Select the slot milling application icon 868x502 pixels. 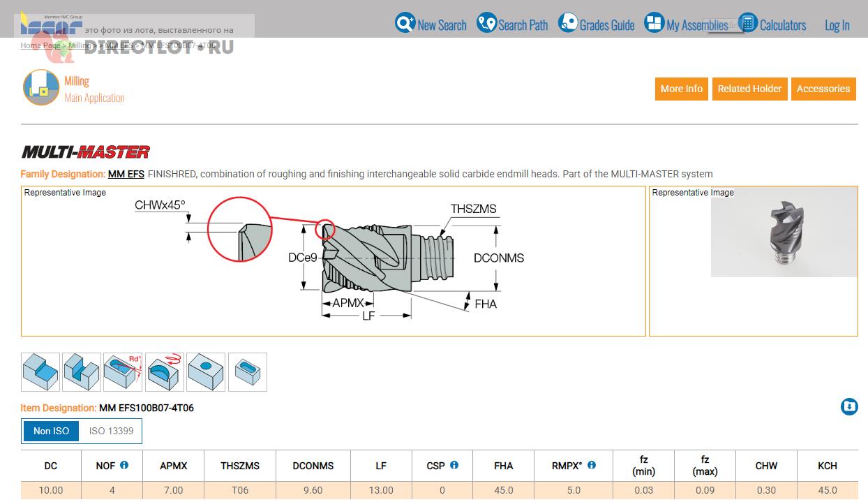(82, 371)
